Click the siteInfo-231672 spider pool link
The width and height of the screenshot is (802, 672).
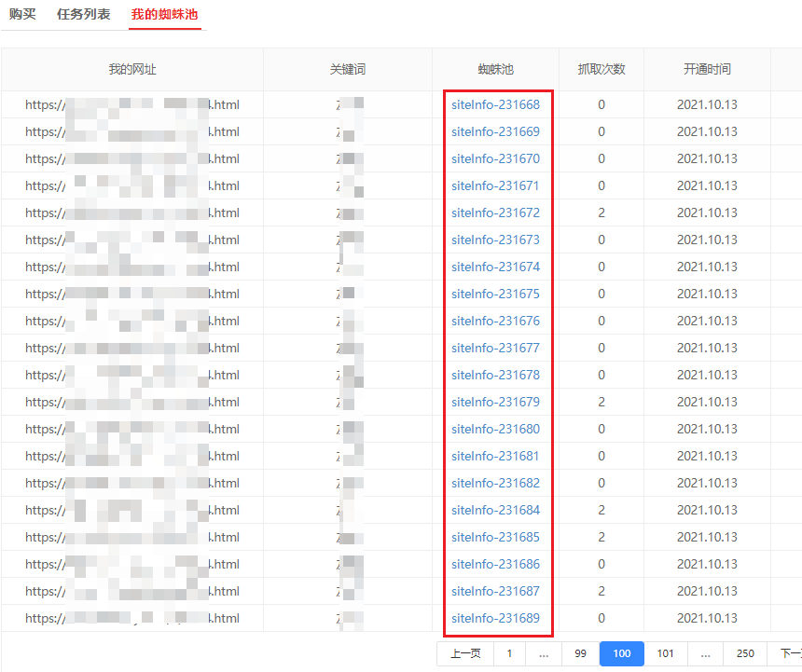(x=495, y=213)
